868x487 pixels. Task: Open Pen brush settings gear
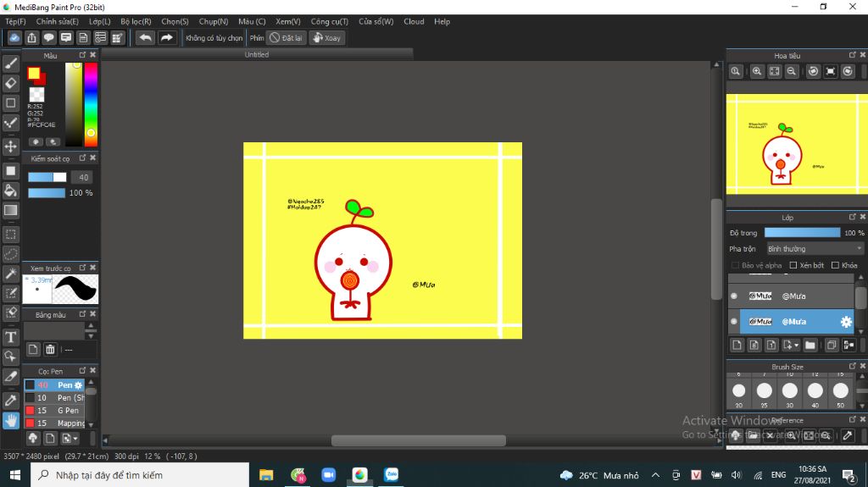coord(78,385)
